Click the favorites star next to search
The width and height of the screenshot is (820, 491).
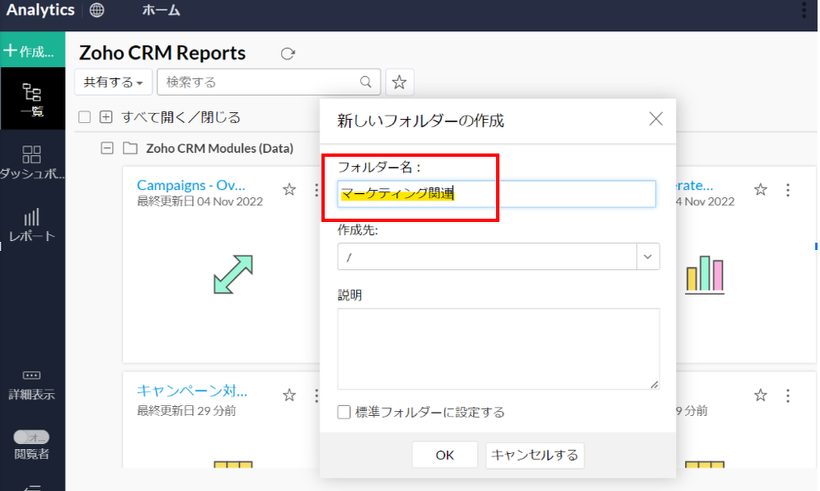pyautogui.click(x=400, y=82)
